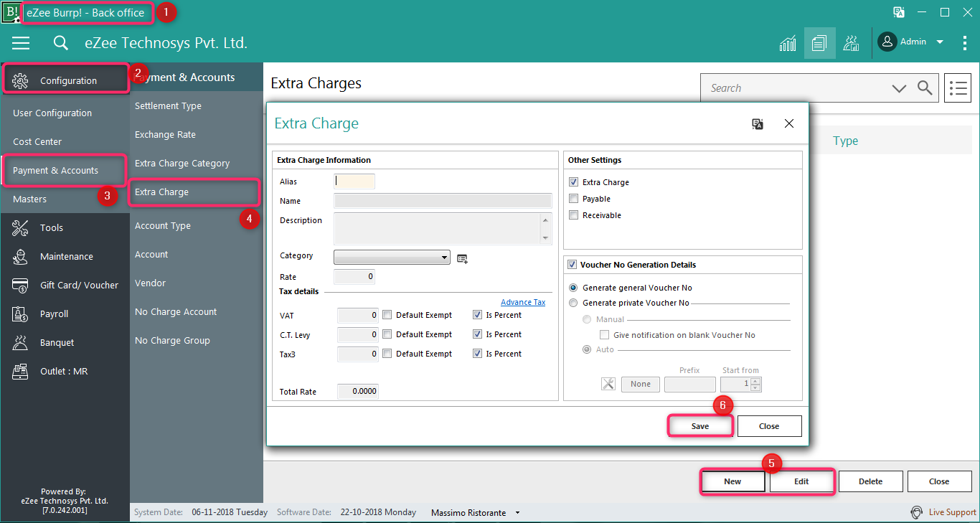Open Configuration in sidebar
The image size is (980, 523).
(67, 79)
